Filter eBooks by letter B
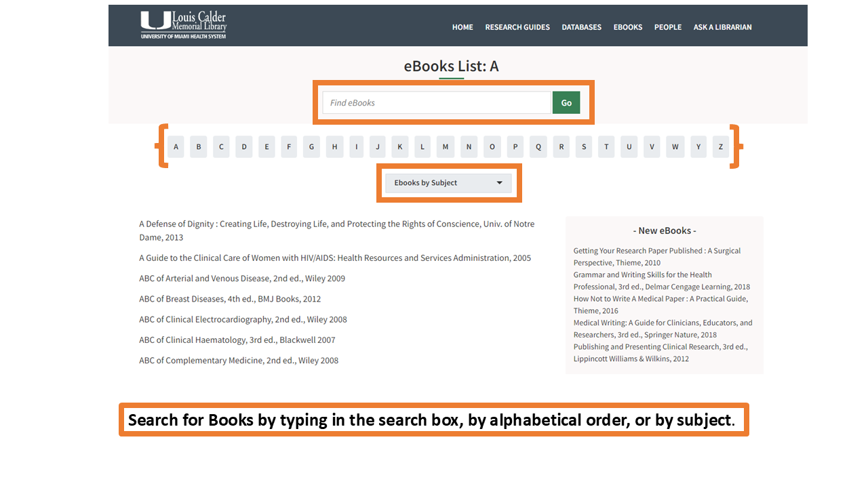Viewport: 868px width, 488px height. pyautogui.click(x=199, y=147)
